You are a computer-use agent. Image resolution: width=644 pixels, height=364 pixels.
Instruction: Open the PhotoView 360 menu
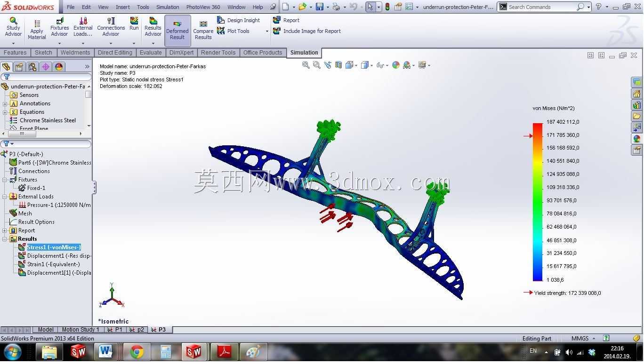pos(203,7)
